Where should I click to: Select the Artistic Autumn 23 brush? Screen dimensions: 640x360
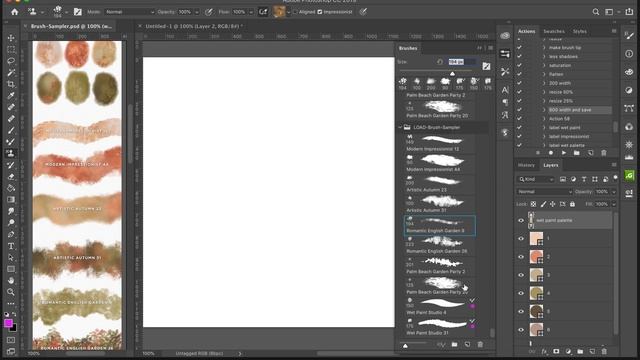(x=440, y=183)
